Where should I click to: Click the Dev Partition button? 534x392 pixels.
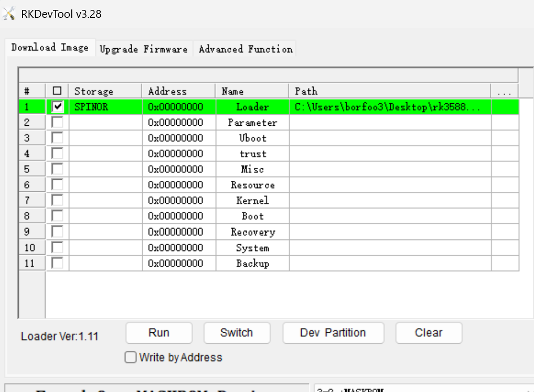[333, 333]
